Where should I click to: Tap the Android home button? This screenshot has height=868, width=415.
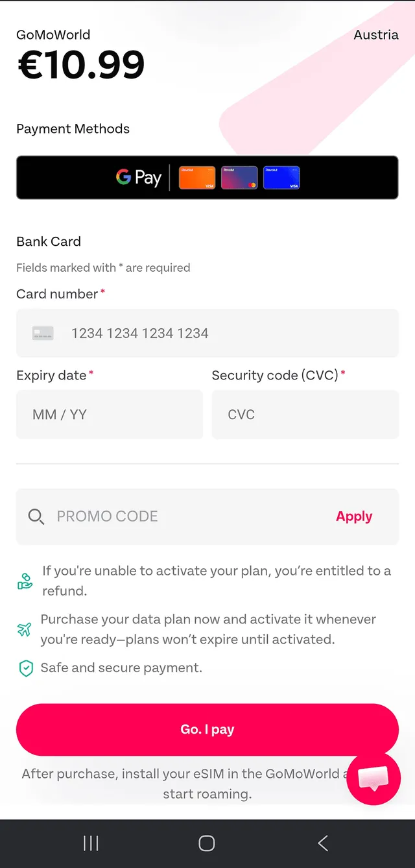coord(206,842)
